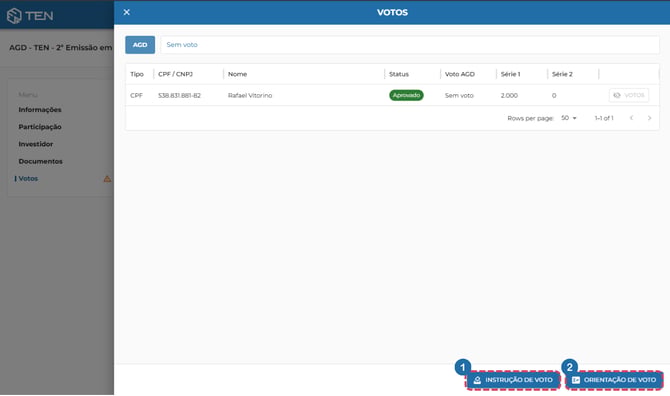Viewport: 670px width, 396px height.
Task: Sort table by Tipo column header
Action: click(137, 74)
